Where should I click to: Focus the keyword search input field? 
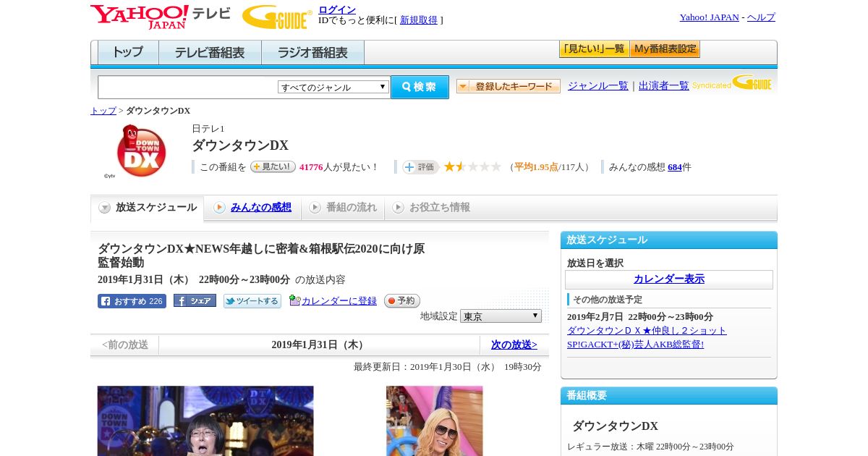click(188, 87)
